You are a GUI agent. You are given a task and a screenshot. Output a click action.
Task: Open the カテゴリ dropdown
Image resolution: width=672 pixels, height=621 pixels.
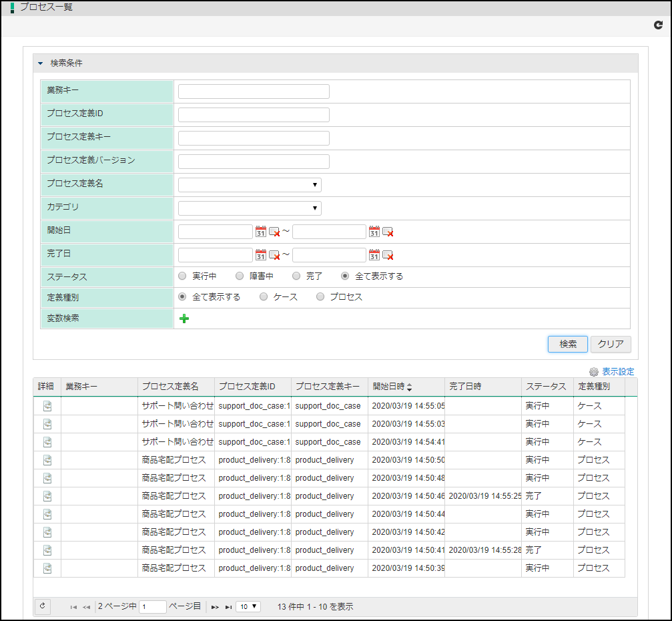pyautogui.click(x=250, y=208)
